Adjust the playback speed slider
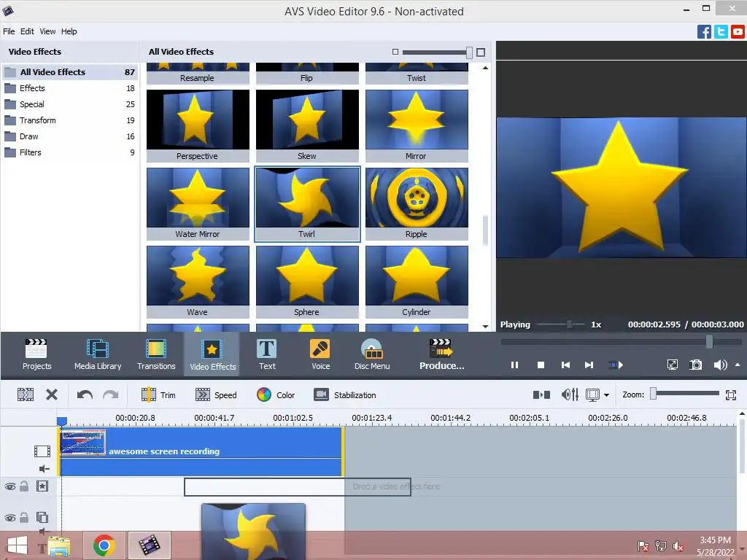Viewport: 747px width, 560px height. [569, 324]
